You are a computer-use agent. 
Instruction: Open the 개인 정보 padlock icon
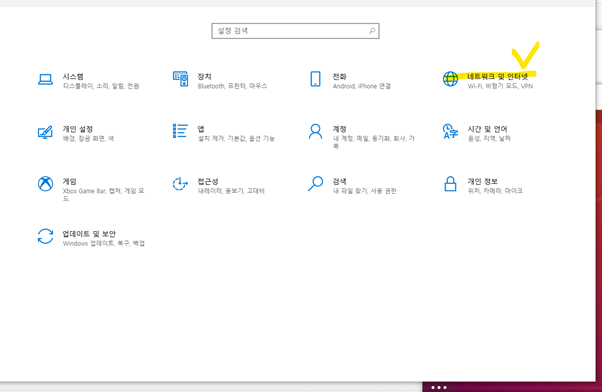[x=450, y=184]
